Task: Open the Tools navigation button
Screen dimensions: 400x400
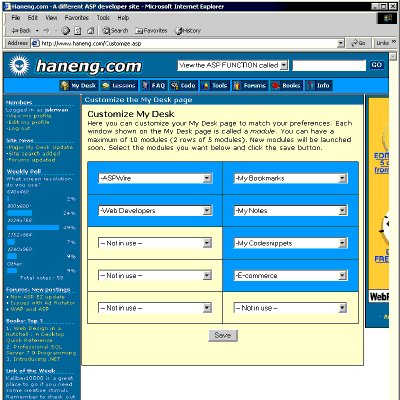Action: click(214, 86)
